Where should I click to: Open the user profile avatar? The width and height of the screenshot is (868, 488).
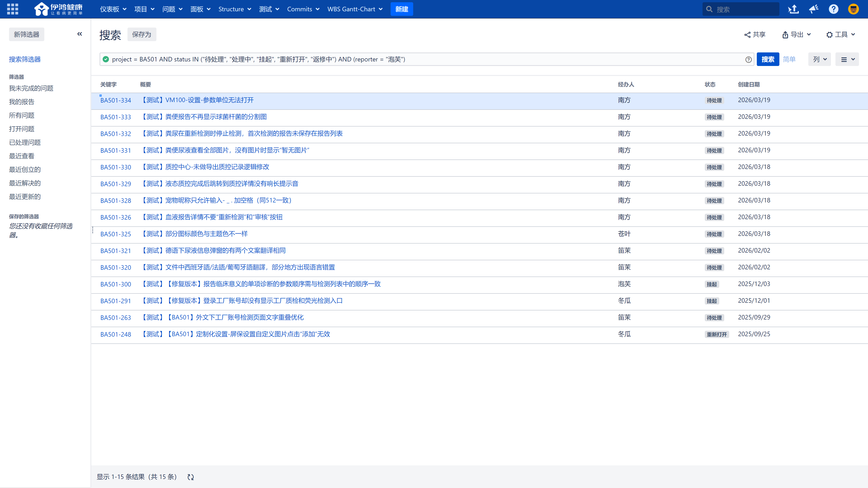point(853,9)
